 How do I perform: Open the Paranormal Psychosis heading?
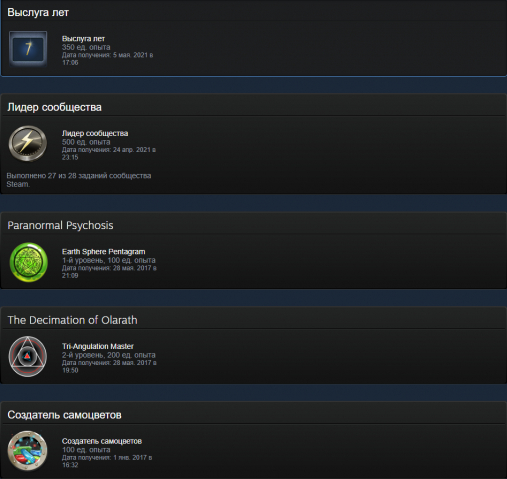(60, 225)
